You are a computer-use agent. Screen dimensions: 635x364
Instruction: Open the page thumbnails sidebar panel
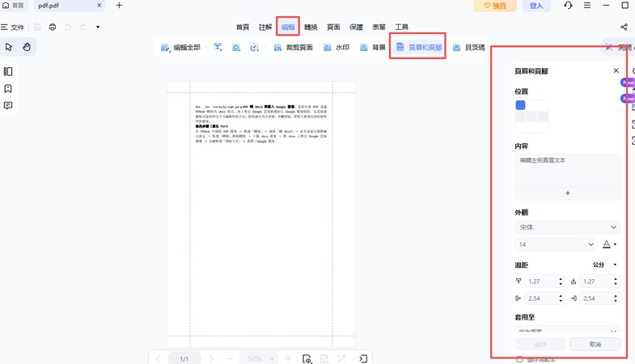pos(8,72)
